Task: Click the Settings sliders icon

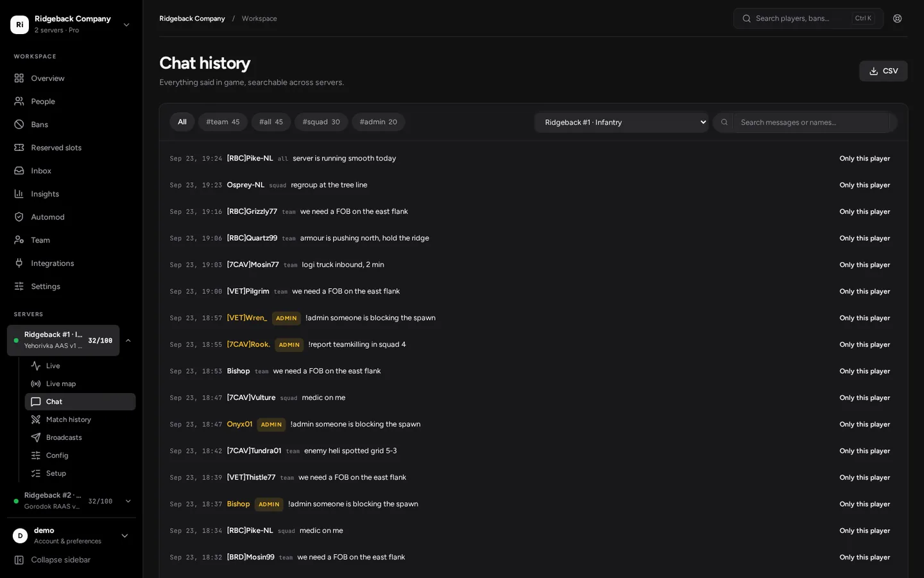Action: pos(19,286)
